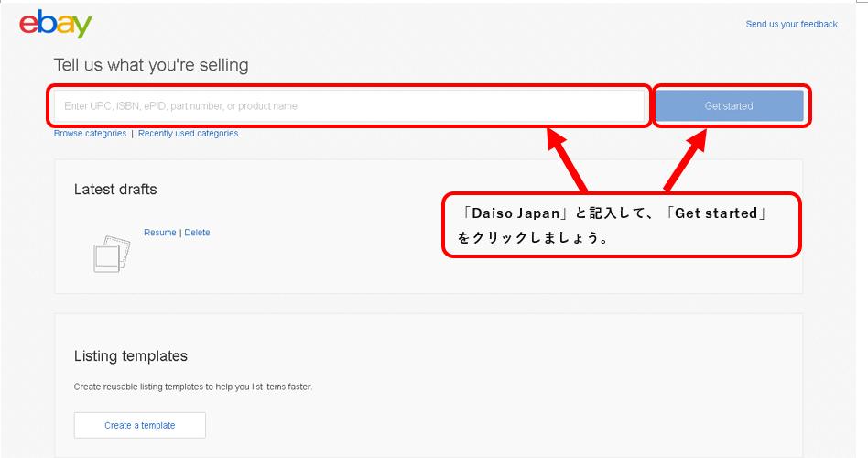Image resolution: width=868 pixels, height=458 pixels.
Task: Open Browse categories link
Action: coord(90,134)
